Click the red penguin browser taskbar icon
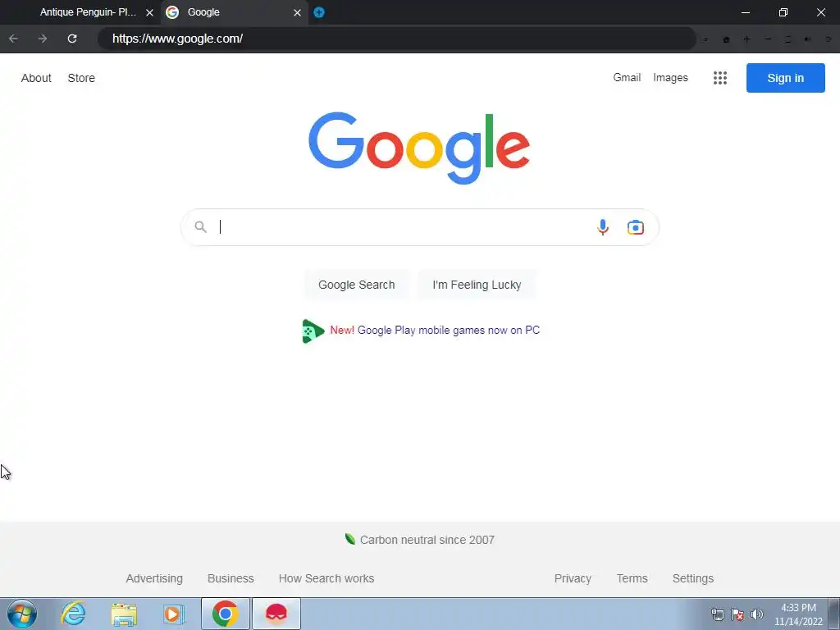Viewport: 840px width, 630px height. tap(276, 614)
